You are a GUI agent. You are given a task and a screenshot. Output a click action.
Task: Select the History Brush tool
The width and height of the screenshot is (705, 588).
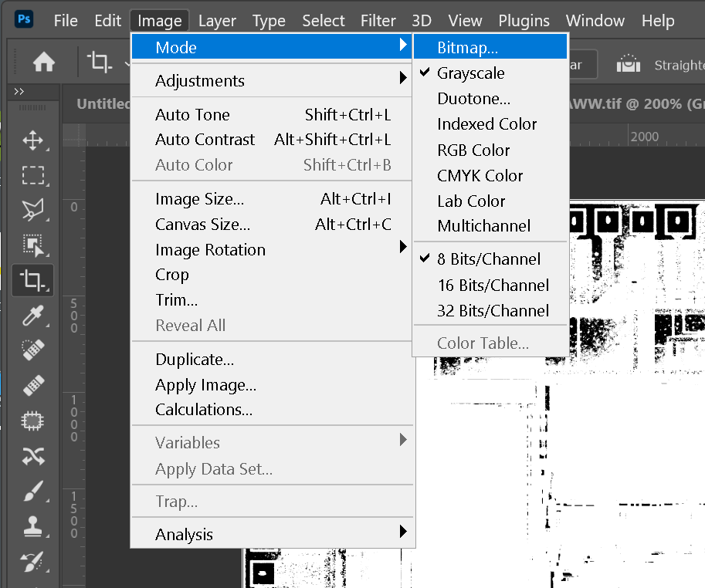click(32, 562)
